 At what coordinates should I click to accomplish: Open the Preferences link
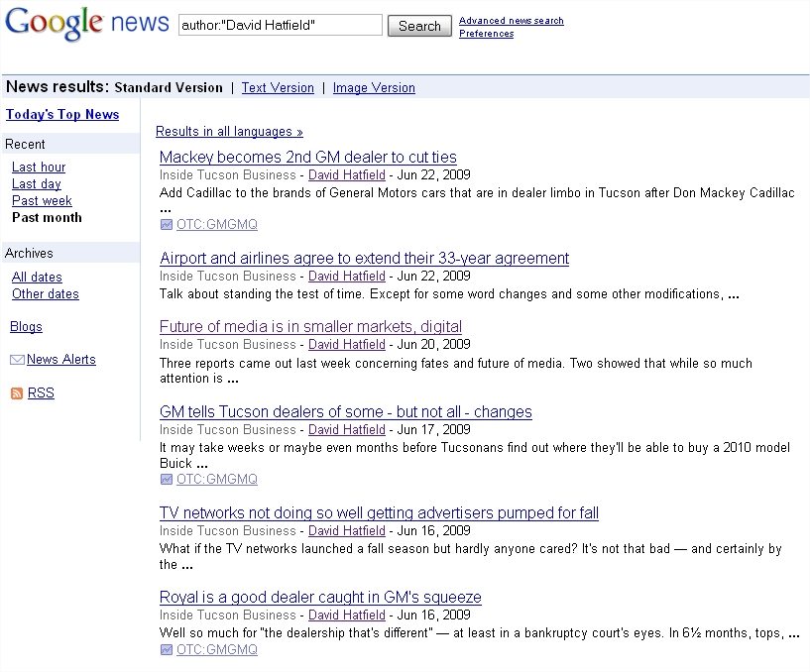(486, 34)
